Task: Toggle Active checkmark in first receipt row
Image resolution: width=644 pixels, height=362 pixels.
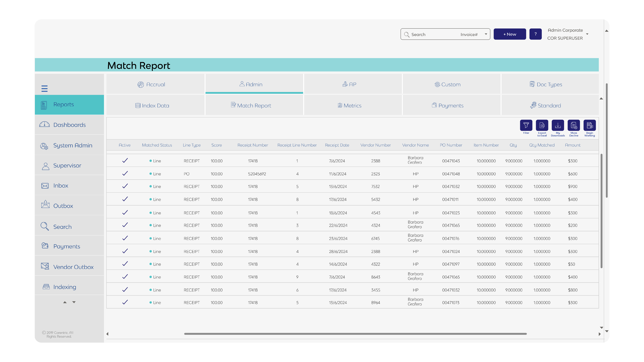Action: pyautogui.click(x=125, y=160)
